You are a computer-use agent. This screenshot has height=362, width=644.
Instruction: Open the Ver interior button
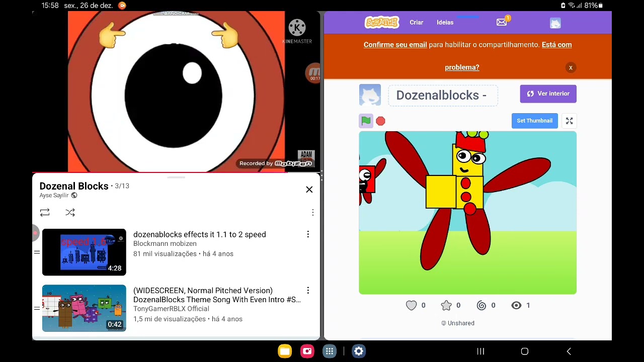pos(548,94)
